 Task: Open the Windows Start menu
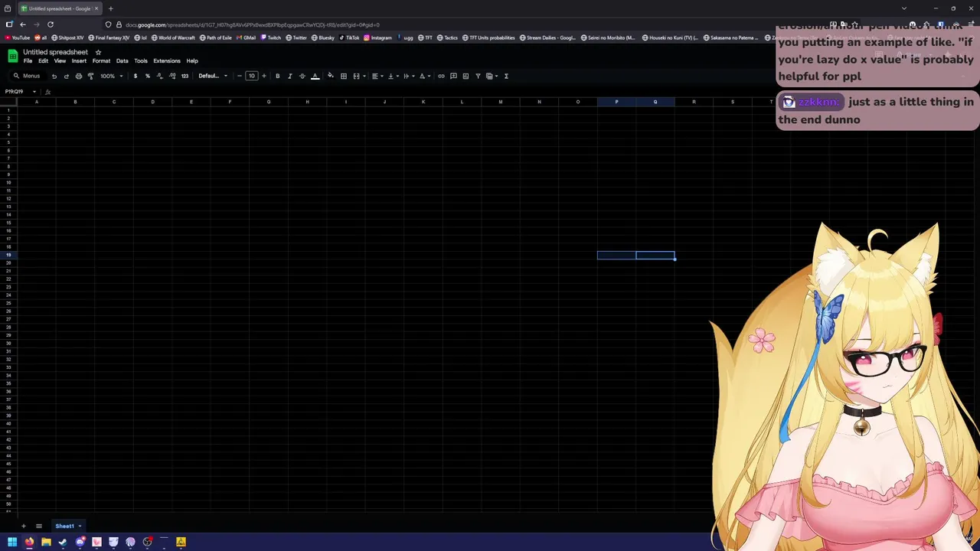tap(12, 542)
